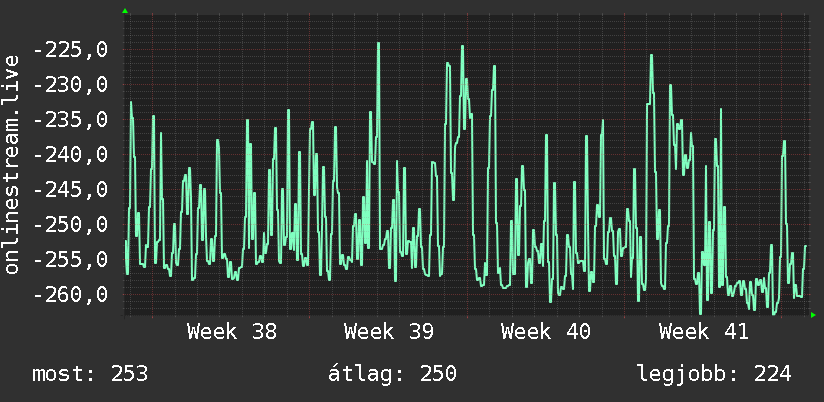Click the '-260,0' y-axis label

70,295
